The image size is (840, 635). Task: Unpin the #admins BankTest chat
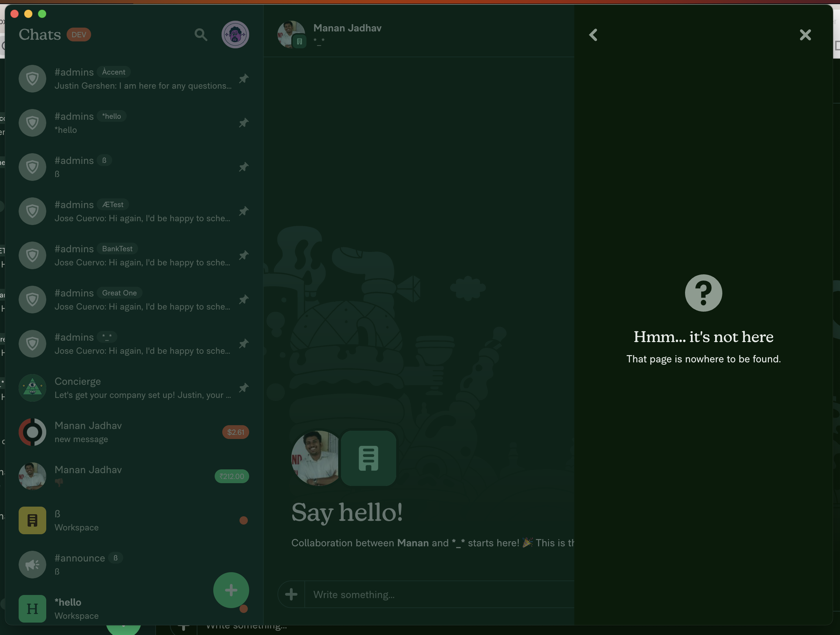coord(243,255)
